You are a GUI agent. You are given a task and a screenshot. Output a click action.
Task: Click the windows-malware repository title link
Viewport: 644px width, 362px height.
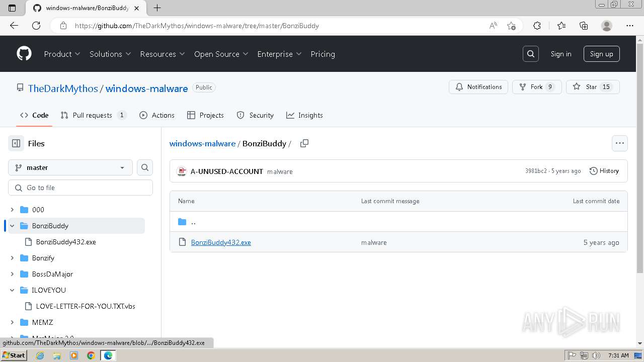pos(146,88)
